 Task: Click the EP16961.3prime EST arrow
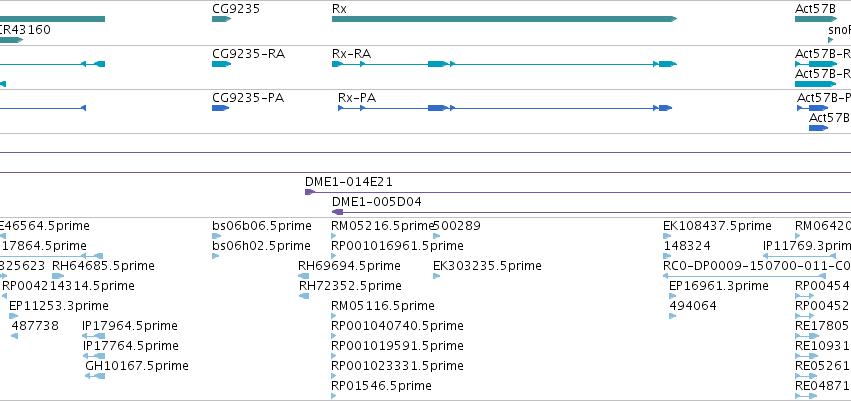(672, 296)
